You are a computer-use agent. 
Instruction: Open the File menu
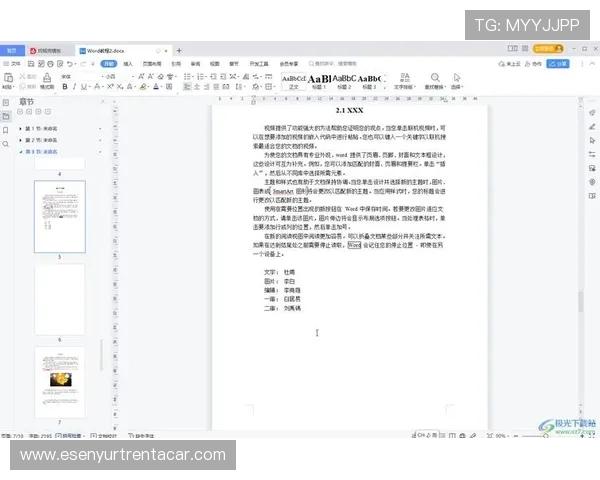[x=12, y=64]
